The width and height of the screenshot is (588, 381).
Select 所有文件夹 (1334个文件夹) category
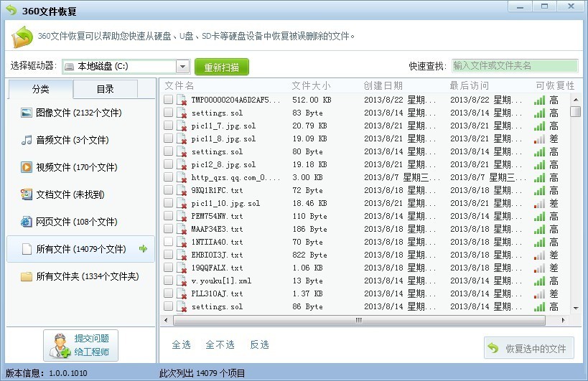coord(80,276)
